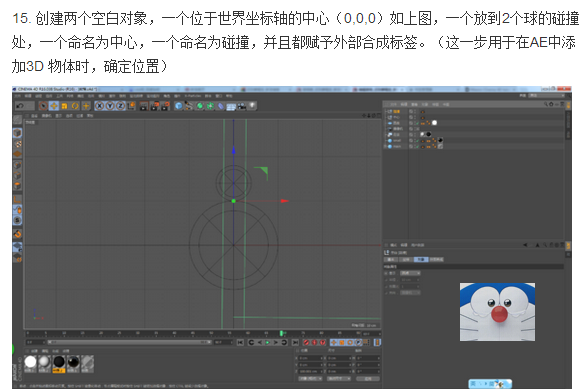585x391 pixels.
Task: Open Render Settings clapperboard icon
Action: (x=165, y=106)
